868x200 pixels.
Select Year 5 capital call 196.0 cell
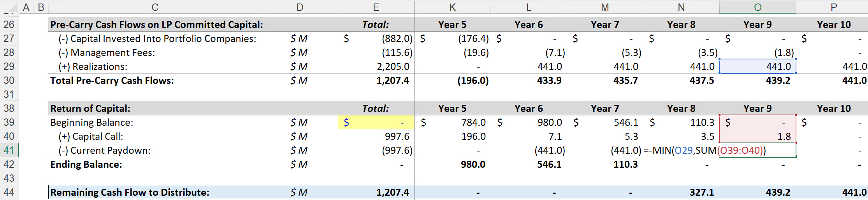pos(452,136)
